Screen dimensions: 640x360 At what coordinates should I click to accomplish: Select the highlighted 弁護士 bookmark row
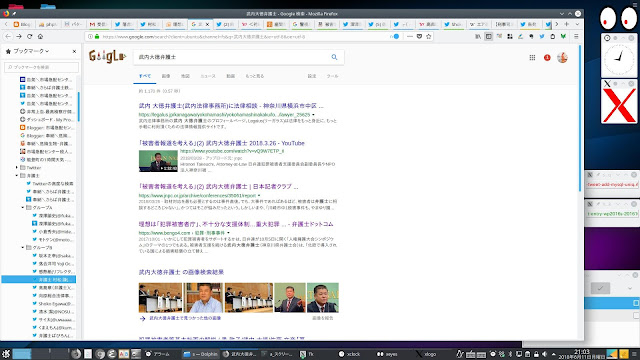coord(39,280)
